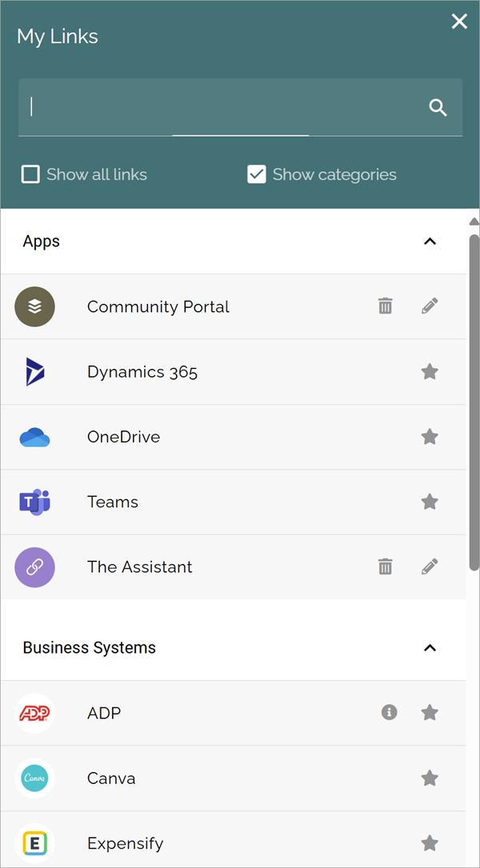Delete the Community Portal link
480x868 pixels.
(386, 306)
